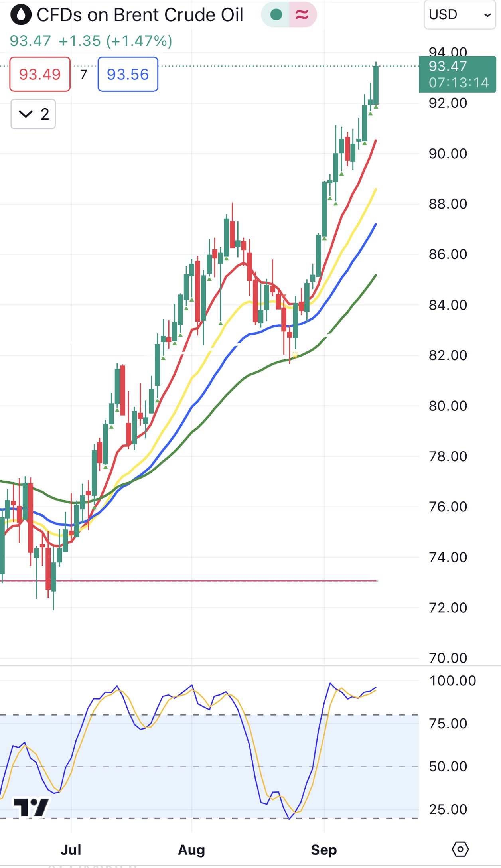Click the yellow burst marker below August low candle

[x=295, y=355]
